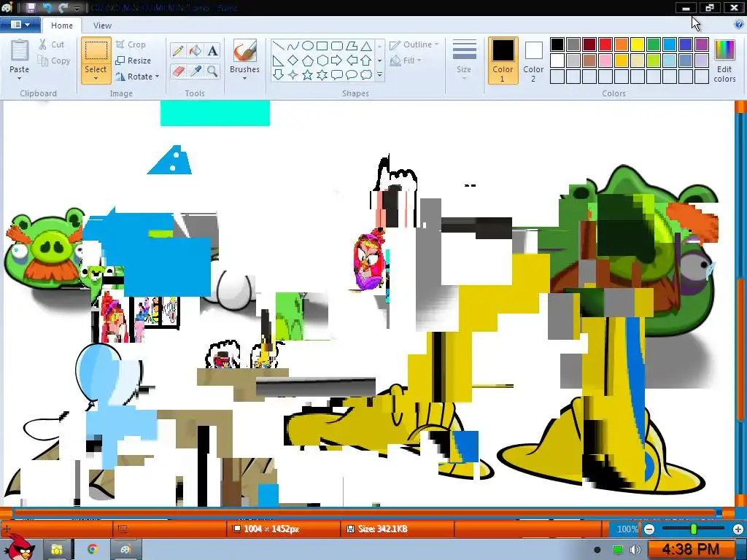Open Paint help question mark
The image size is (747, 560).
[739, 24]
